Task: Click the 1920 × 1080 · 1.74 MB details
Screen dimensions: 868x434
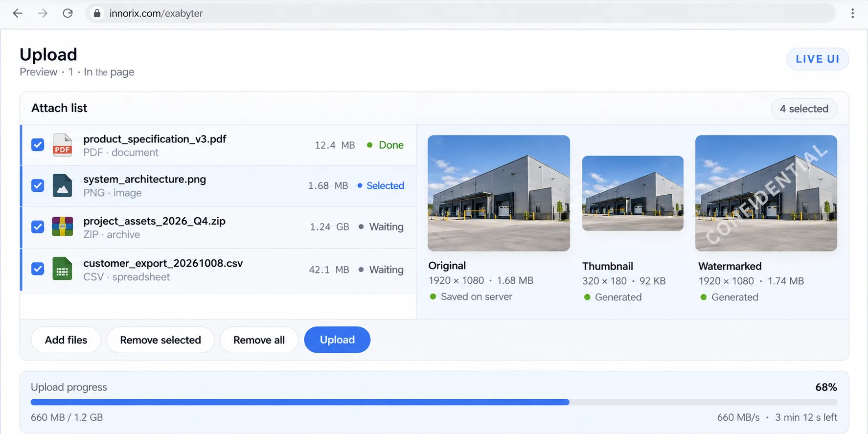Action: coord(751,281)
